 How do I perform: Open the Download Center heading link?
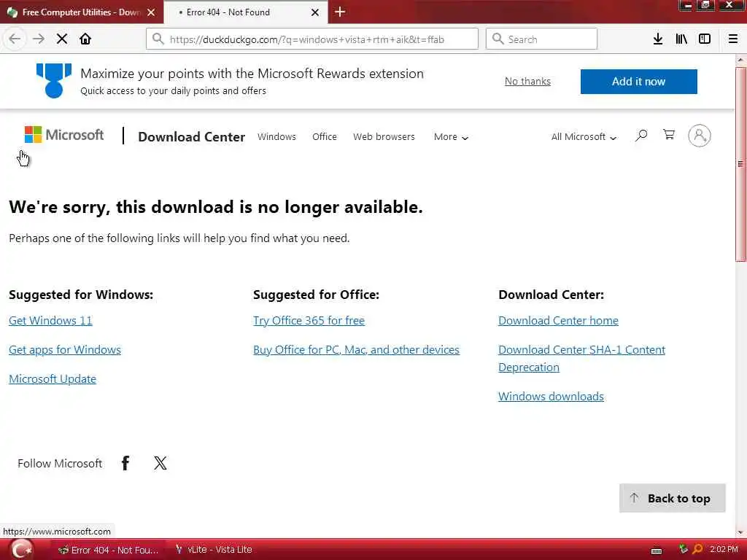point(192,137)
